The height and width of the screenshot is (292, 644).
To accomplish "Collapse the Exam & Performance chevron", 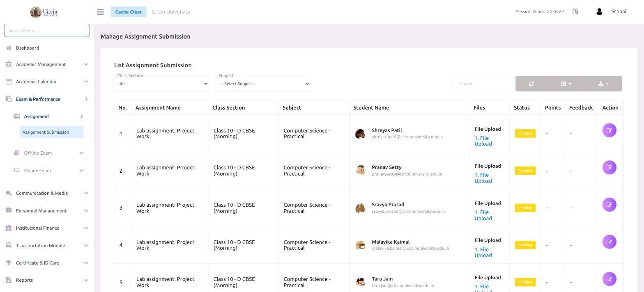I will pos(86,99).
